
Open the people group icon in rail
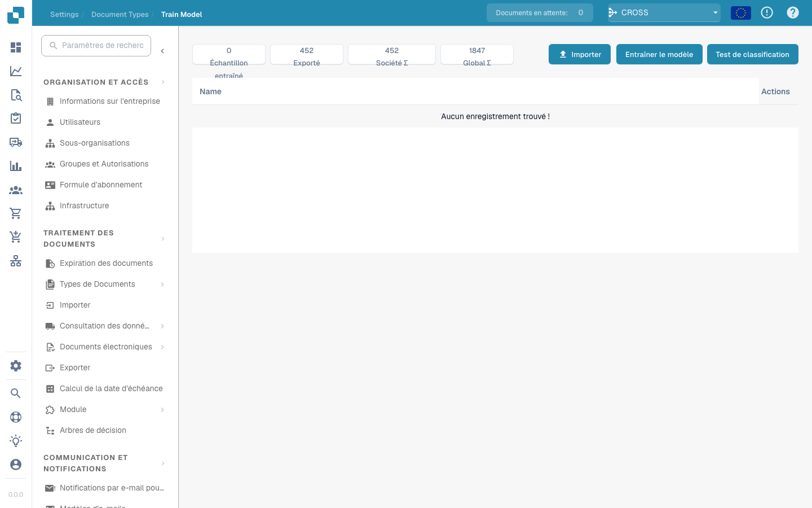pos(16,190)
